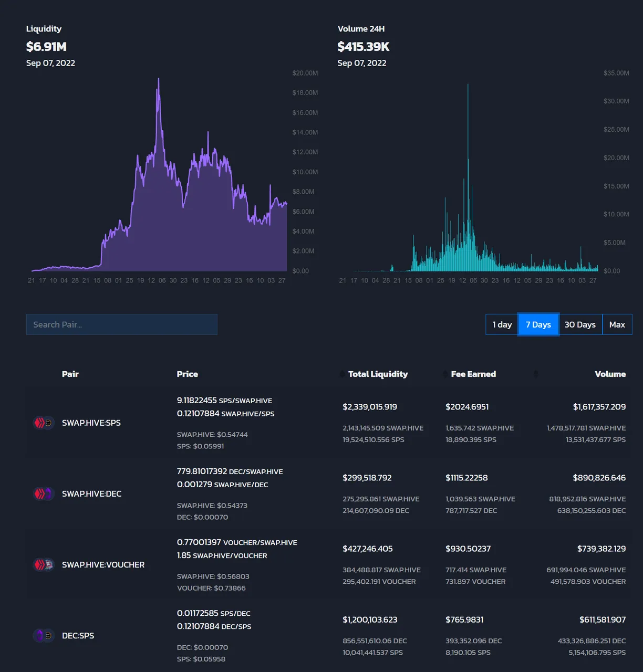This screenshot has height=672, width=643.
Task: Select the 1 day range tab
Action: (502, 324)
